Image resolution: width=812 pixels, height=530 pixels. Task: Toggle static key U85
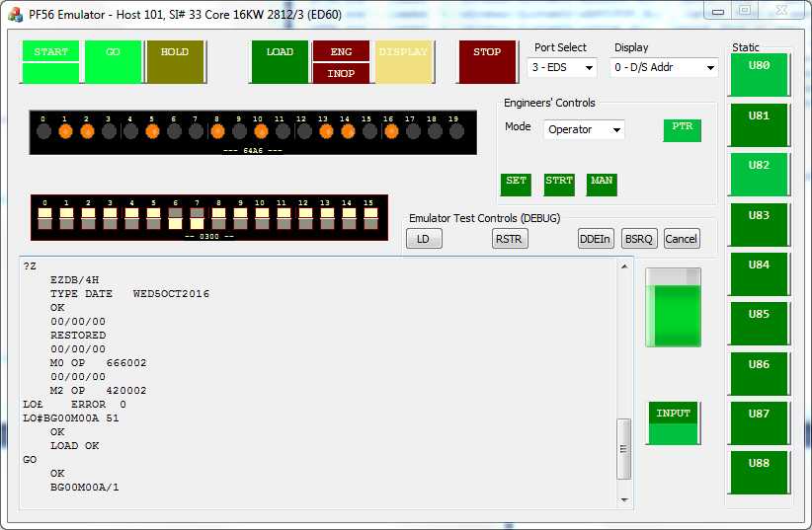pyautogui.click(x=759, y=323)
